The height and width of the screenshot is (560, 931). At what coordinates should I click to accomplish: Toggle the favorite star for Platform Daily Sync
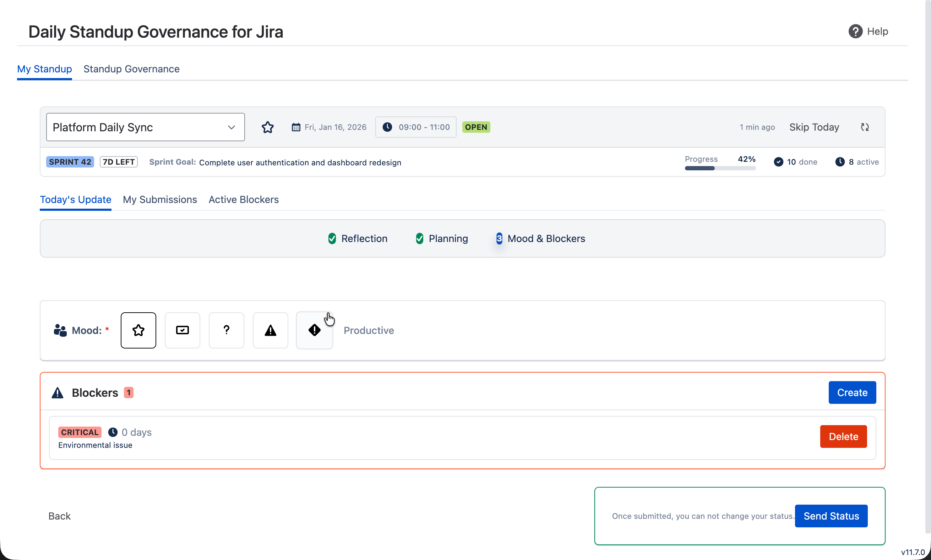268,127
